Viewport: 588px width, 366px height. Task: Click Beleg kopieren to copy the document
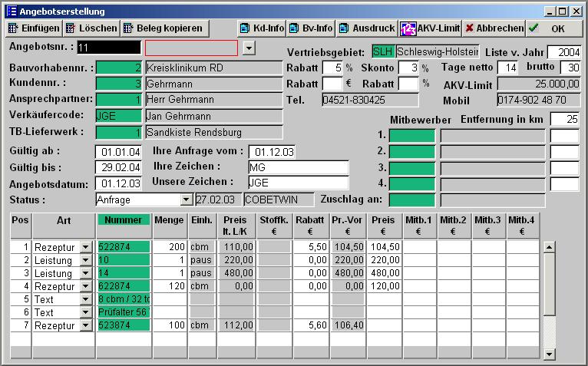[164, 28]
